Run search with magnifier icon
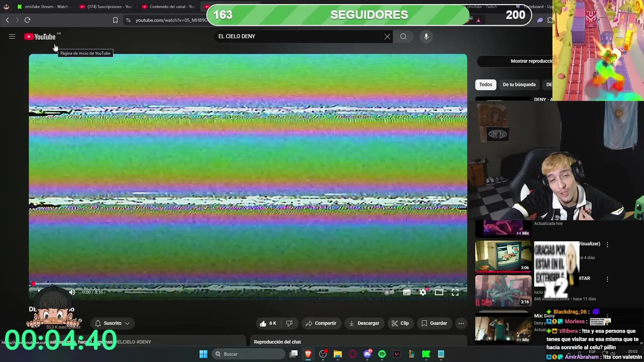The height and width of the screenshot is (362, 644). pyautogui.click(x=404, y=36)
